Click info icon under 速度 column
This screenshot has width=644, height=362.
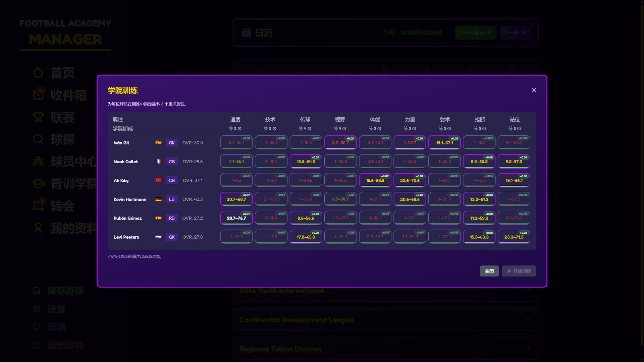239,129
